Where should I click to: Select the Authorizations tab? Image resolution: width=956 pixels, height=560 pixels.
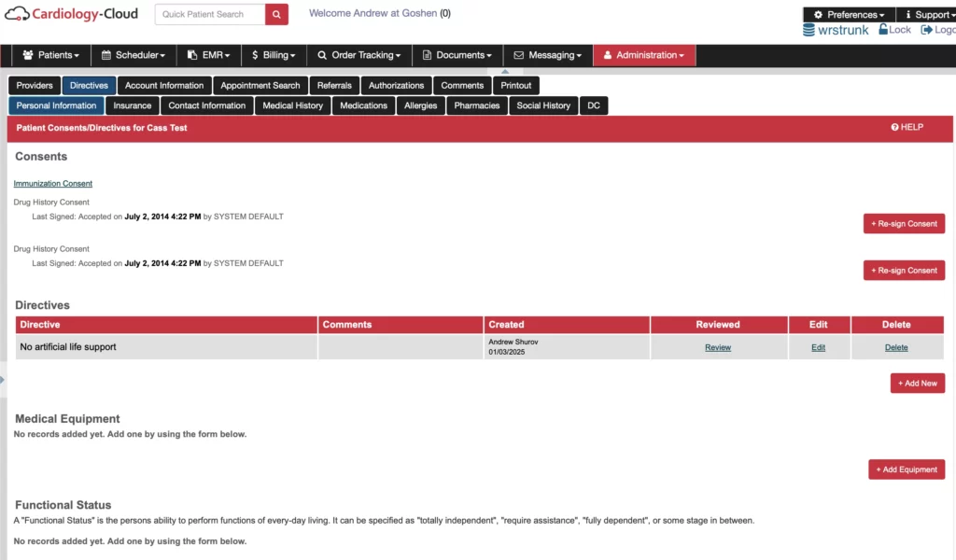396,85
